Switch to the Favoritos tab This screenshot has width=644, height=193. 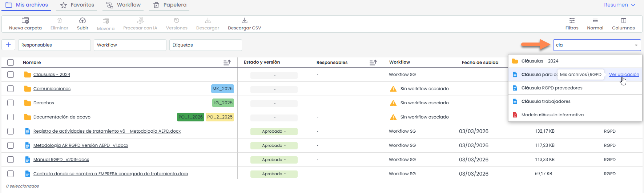pyautogui.click(x=77, y=5)
